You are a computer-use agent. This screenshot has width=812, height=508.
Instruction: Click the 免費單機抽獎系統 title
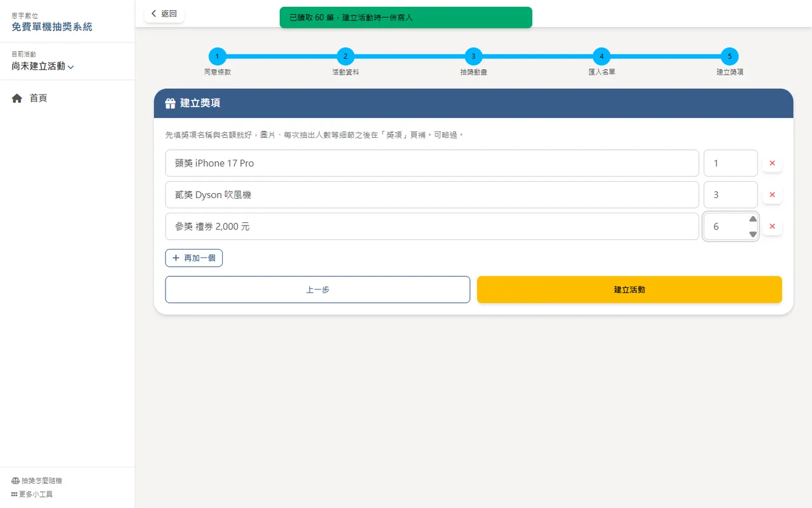[x=52, y=27]
